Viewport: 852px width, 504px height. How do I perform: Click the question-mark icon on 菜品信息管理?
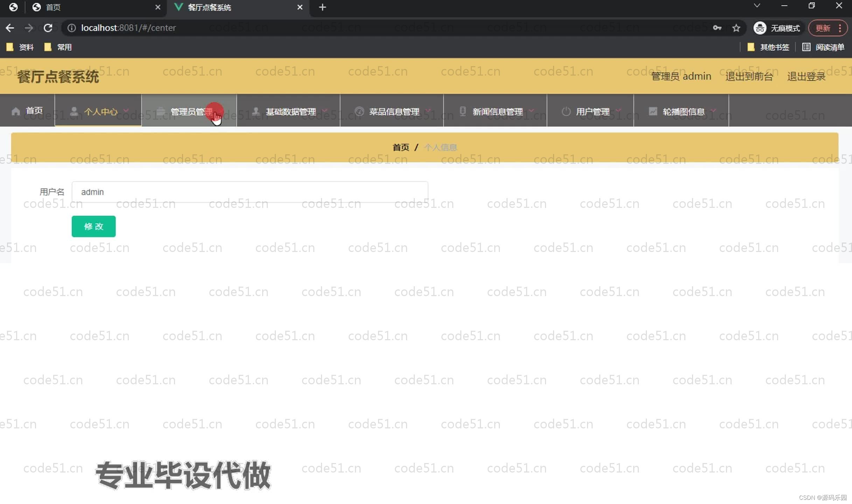pyautogui.click(x=359, y=111)
